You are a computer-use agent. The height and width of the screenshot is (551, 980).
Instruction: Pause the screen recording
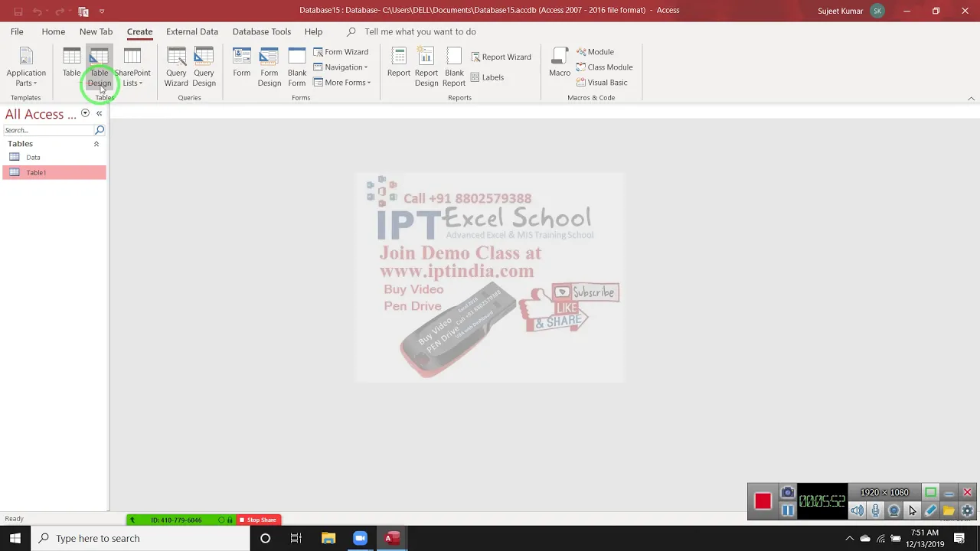click(x=787, y=510)
